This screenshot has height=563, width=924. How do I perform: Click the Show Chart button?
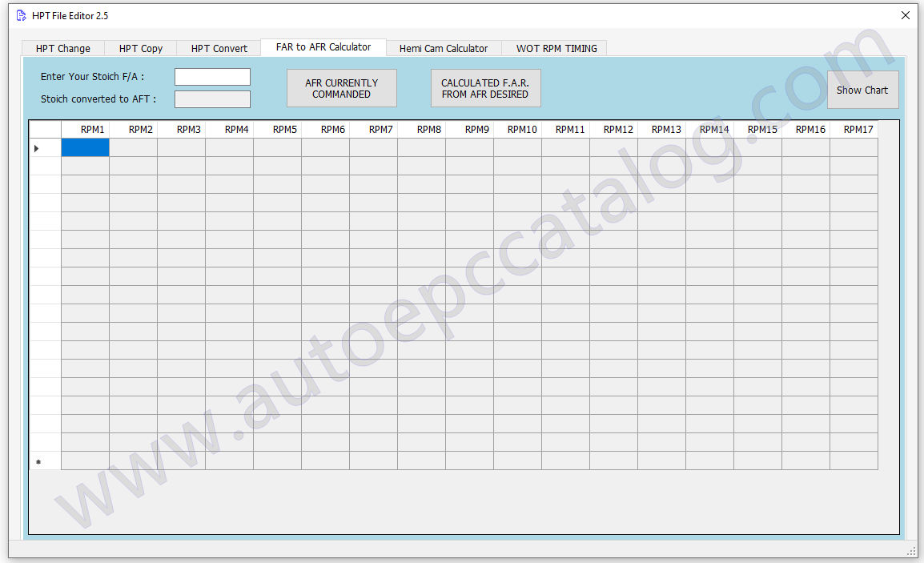click(862, 90)
